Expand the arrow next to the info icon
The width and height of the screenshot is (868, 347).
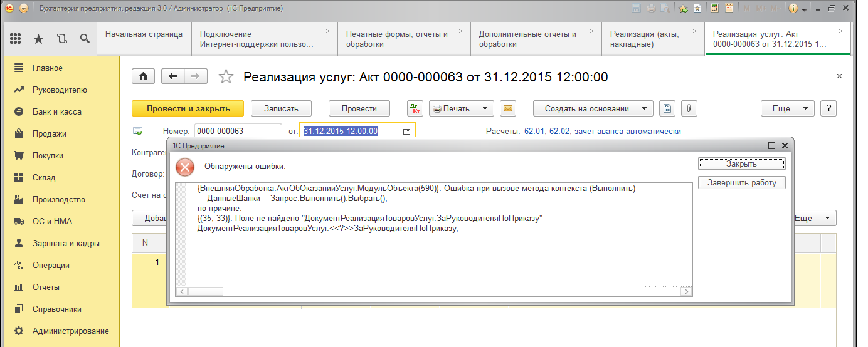804,9
